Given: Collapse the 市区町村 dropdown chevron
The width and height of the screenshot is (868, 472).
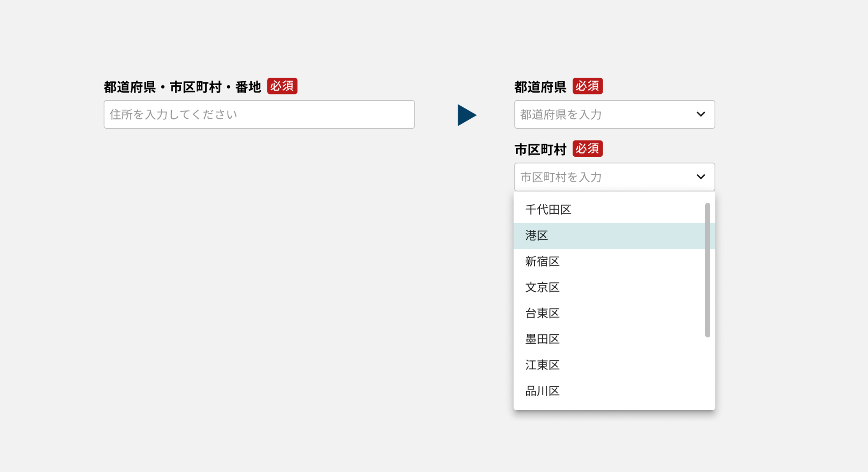Looking at the screenshot, I should click(700, 177).
